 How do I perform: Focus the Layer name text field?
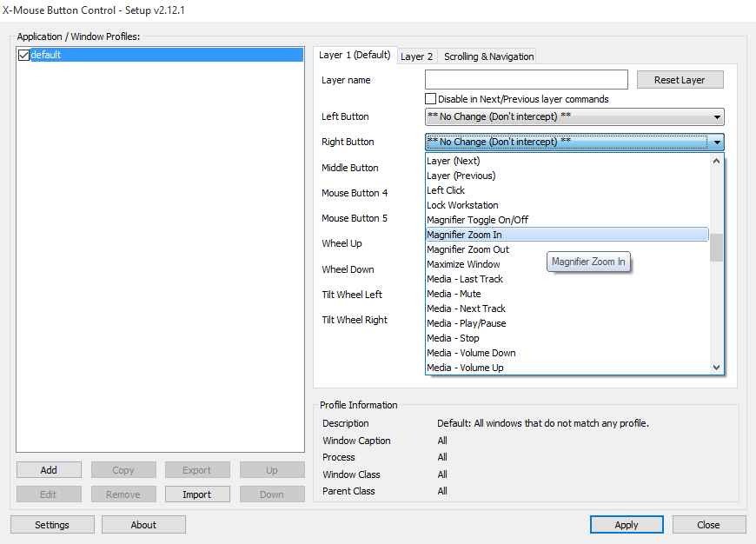pos(527,80)
